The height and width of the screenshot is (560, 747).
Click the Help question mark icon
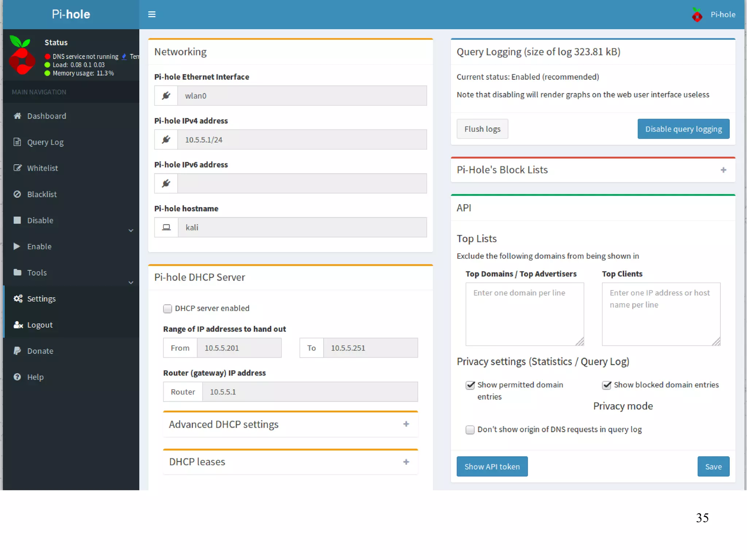pos(17,377)
